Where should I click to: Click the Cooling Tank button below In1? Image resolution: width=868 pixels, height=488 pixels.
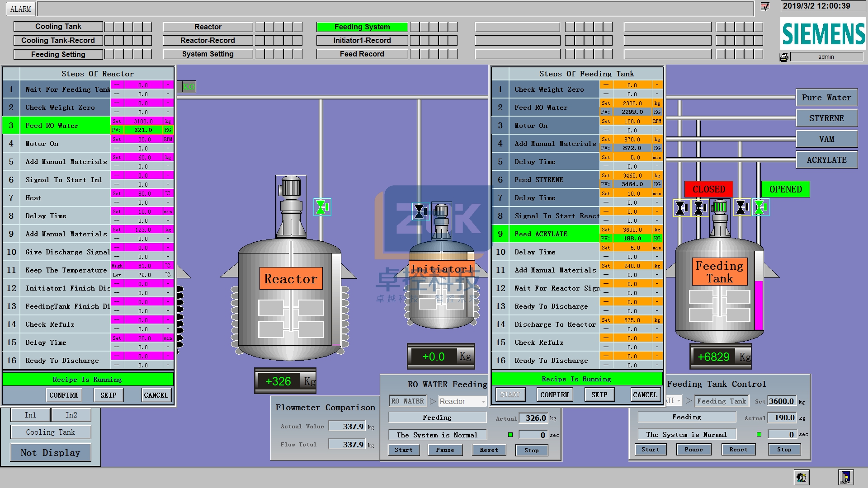51,432
